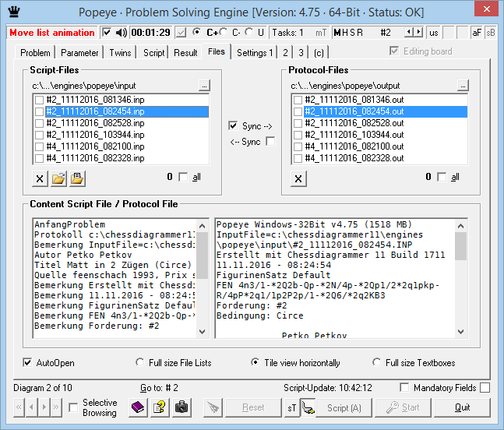The height and width of the screenshot is (430, 504).
Task: Delete selected script files with X button
Action: [x=40, y=178]
